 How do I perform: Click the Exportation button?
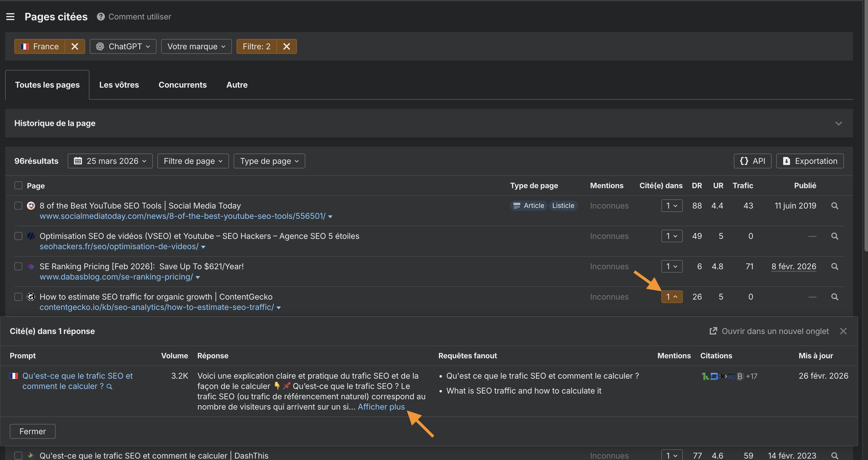[810, 161]
